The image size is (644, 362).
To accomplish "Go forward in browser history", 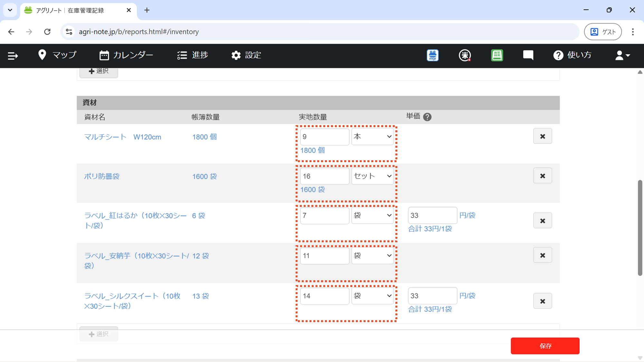I will 29,32.
